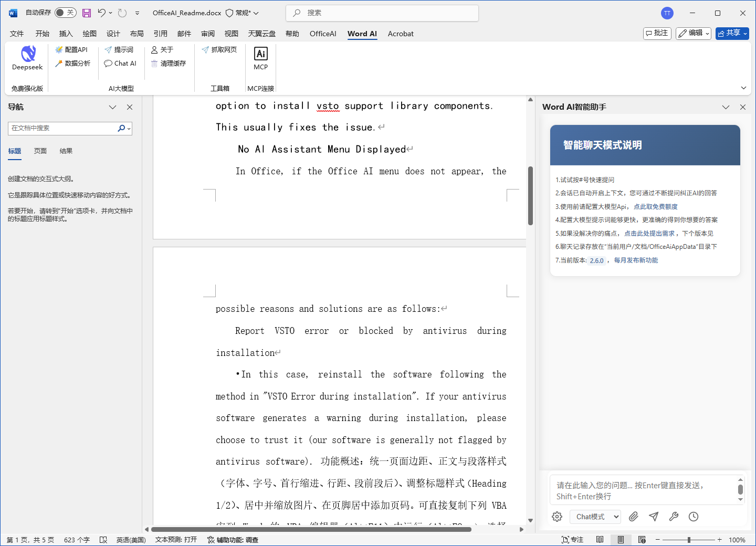Open the OfficeAI ribbon tab
The width and height of the screenshot is (756, 546).
pos(322,34)
